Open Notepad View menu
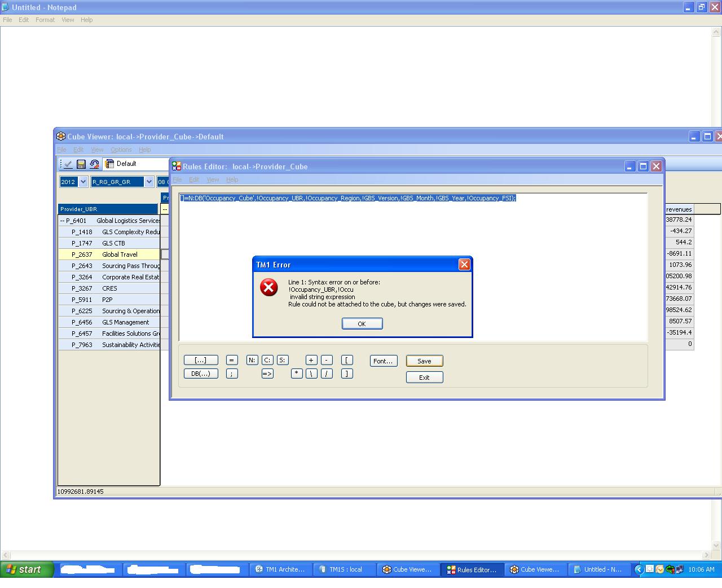The image size is (722, 588). [x=68, y=20]
